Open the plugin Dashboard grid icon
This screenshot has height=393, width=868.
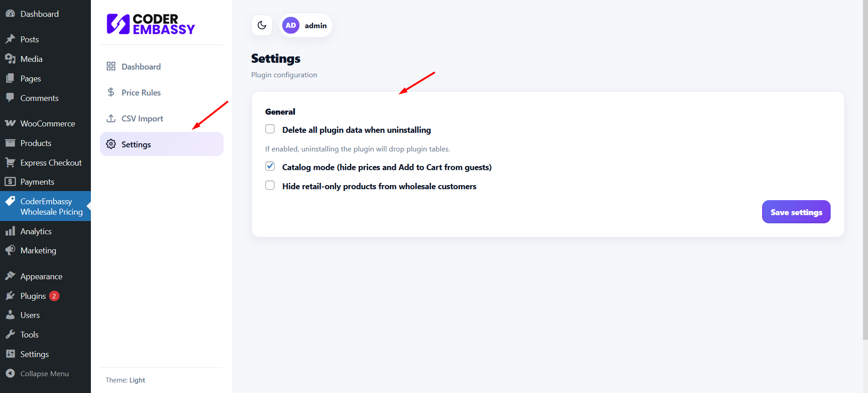(111, 66)
